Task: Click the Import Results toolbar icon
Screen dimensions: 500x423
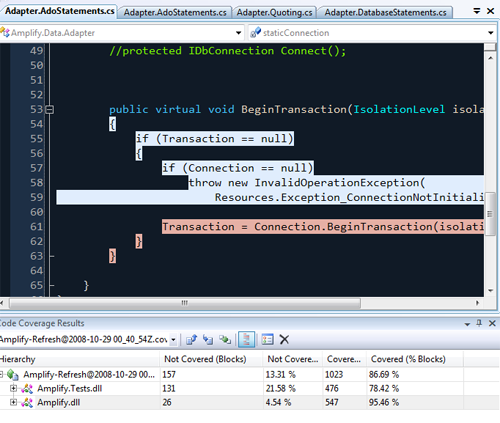Action: click(x=208, y=340)
